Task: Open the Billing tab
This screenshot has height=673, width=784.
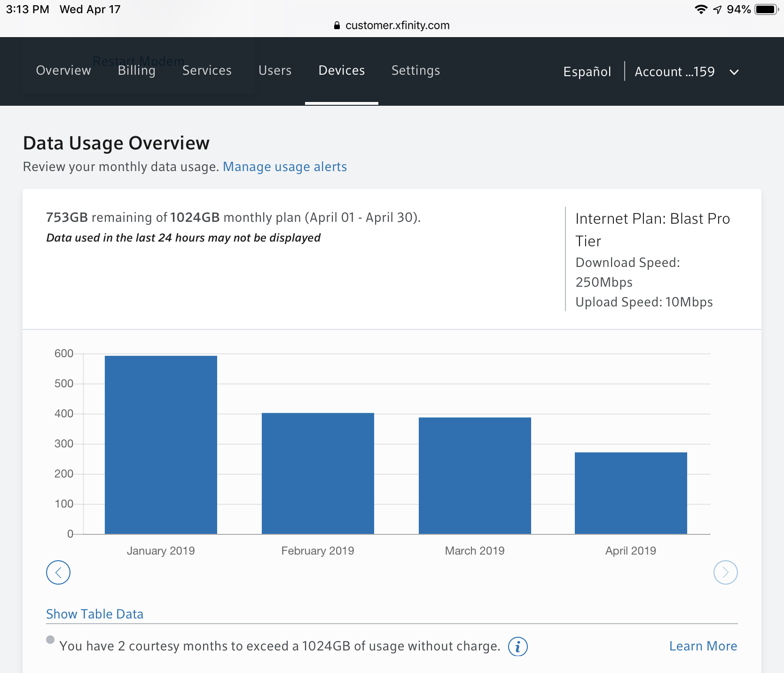Action: pos(137,70)
